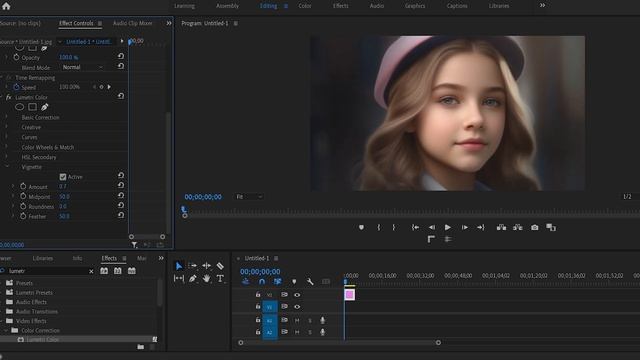Screen dimensions: 640x360
Task: Click Mark Out button
Action: tap(393, 227)
